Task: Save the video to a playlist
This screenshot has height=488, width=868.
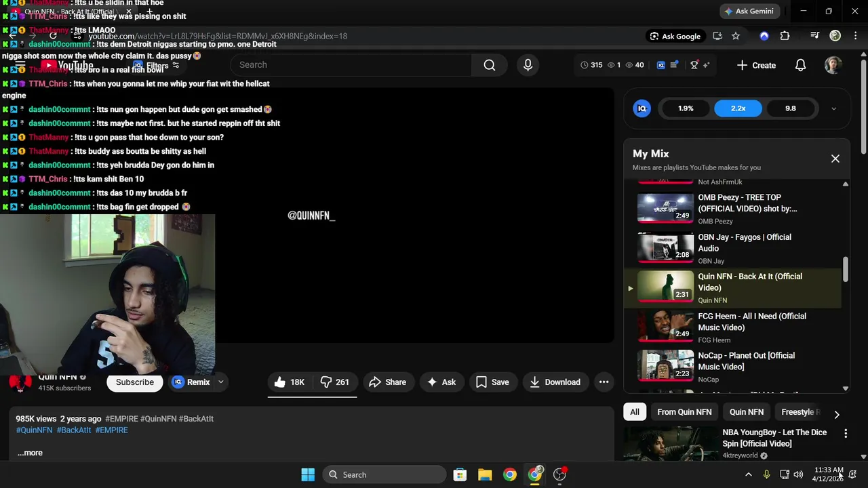Action: [492, 382]
